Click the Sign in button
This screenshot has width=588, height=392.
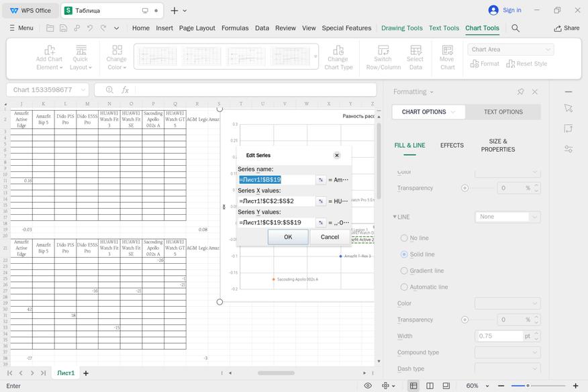pyautogui.click(x=505, y=10)
